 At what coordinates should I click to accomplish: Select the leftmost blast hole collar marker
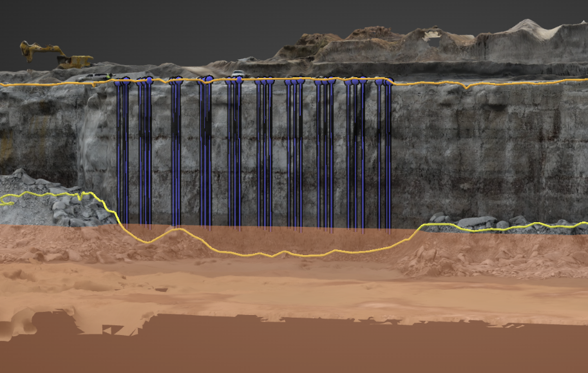[119, 82]
